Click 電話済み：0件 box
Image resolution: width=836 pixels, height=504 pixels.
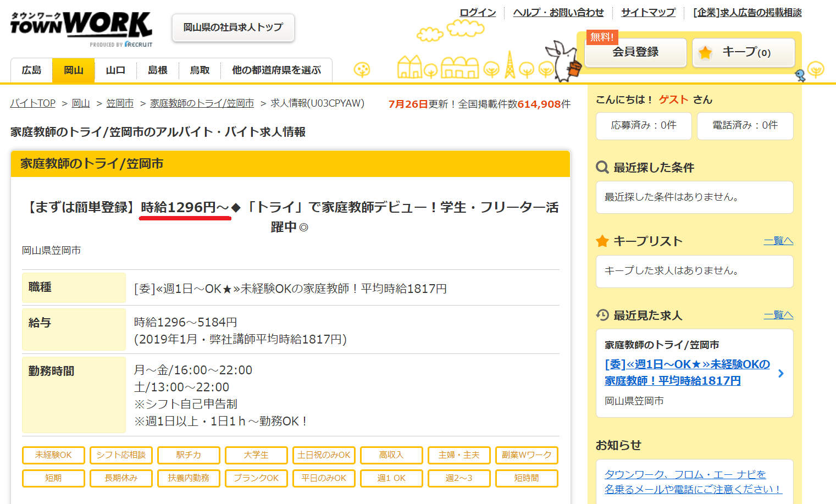[x=745, y=126]
